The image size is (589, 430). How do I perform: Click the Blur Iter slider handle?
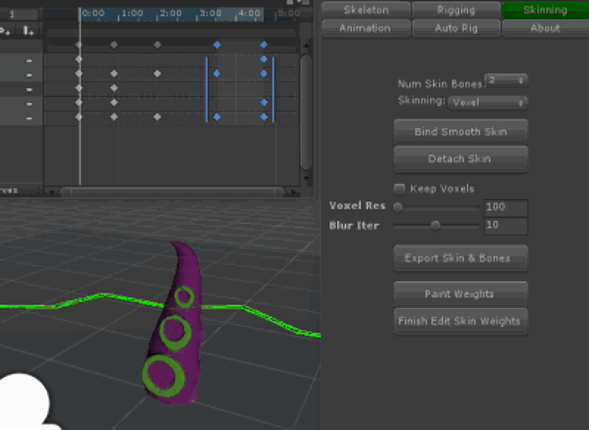[435, 225]
